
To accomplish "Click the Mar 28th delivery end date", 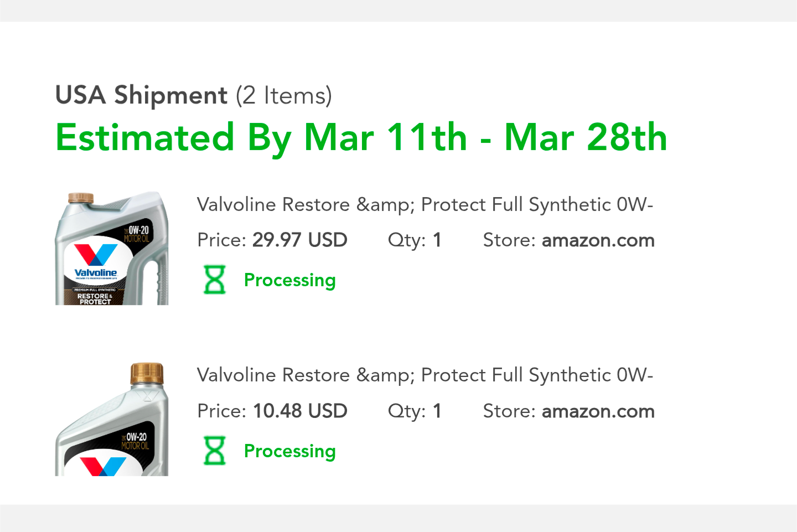I will click(x=586, y=137).
